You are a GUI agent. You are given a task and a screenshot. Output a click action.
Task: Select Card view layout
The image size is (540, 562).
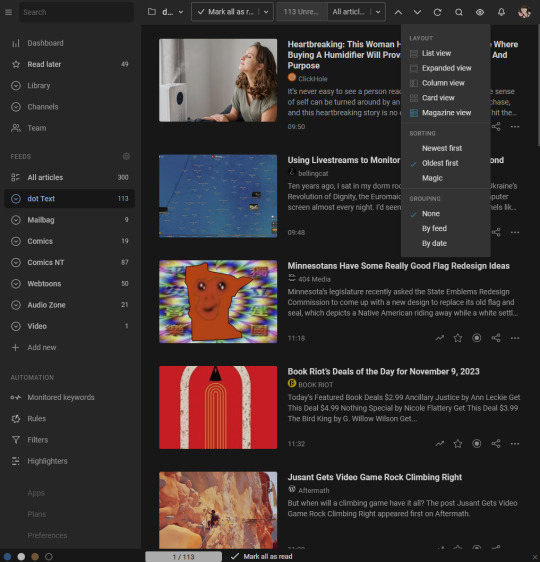point(445,98)
